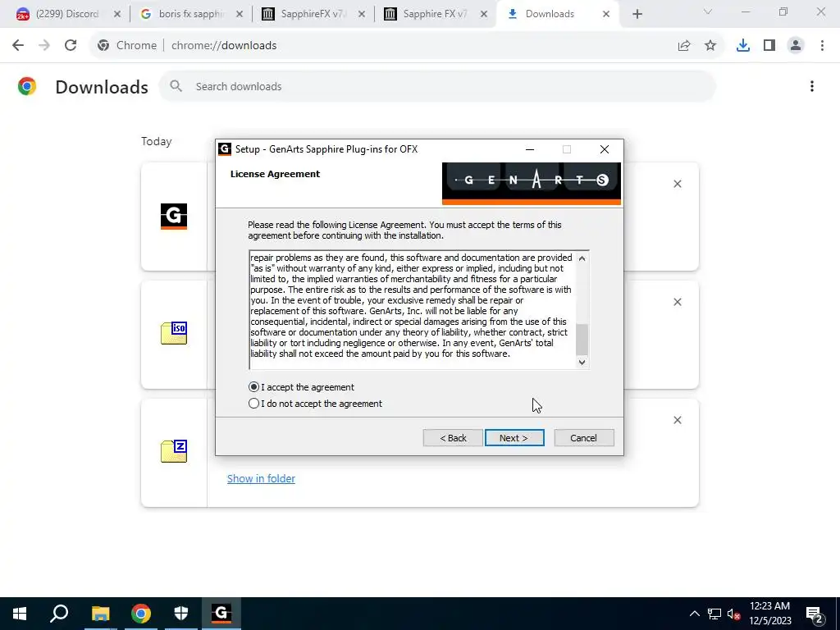Screen dimensions: 840x630
Task: Open network status tray icon
Action: 714,614
